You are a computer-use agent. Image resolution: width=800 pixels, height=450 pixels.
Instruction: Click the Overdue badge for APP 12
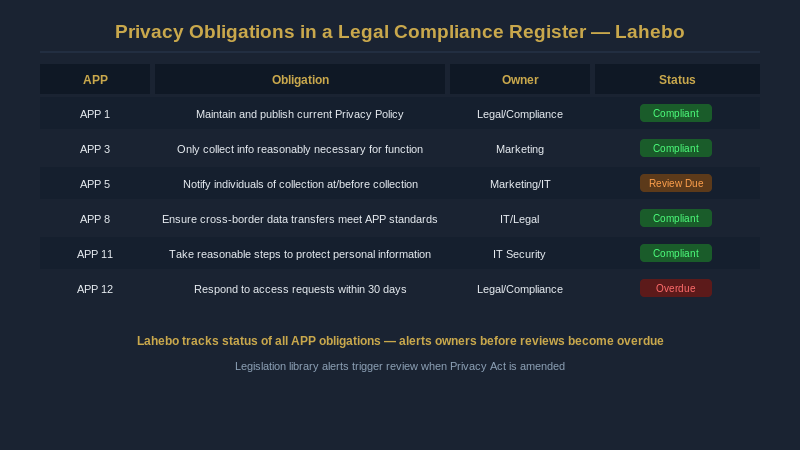pos(676,288)
